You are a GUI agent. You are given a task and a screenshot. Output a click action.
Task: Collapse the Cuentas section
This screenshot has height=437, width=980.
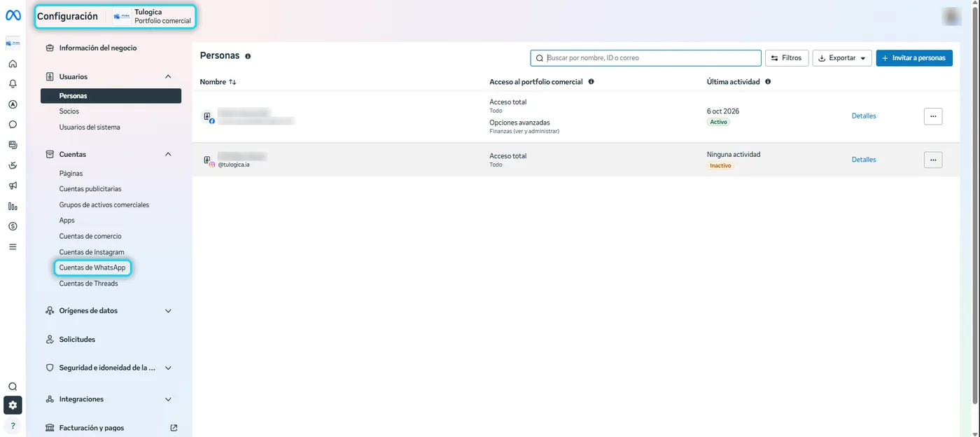coord(168,154)
